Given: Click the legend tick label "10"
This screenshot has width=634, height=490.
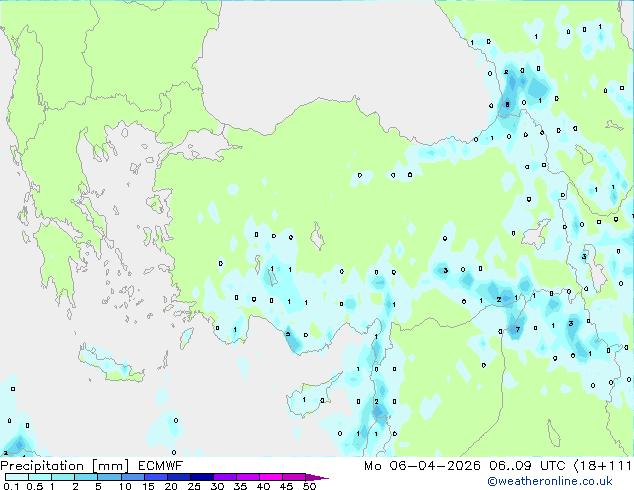Looking at the screenshot, I should (125, 486).
